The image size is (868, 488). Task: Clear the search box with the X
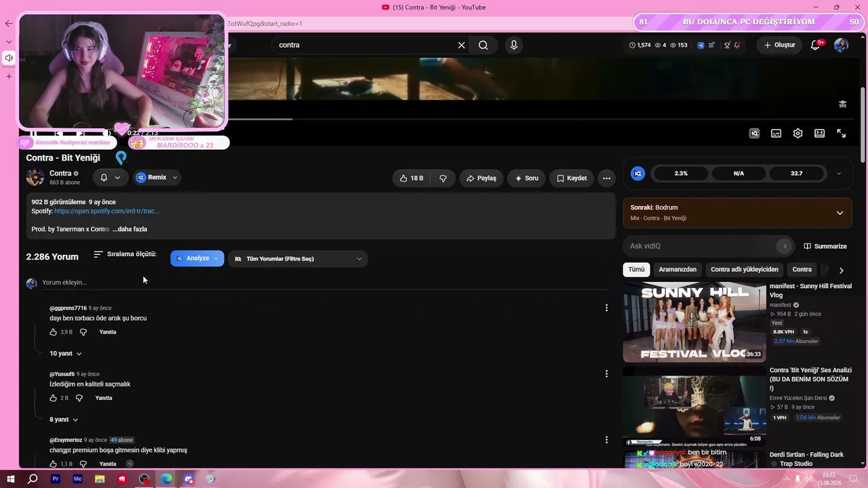[x=461, y=45]
